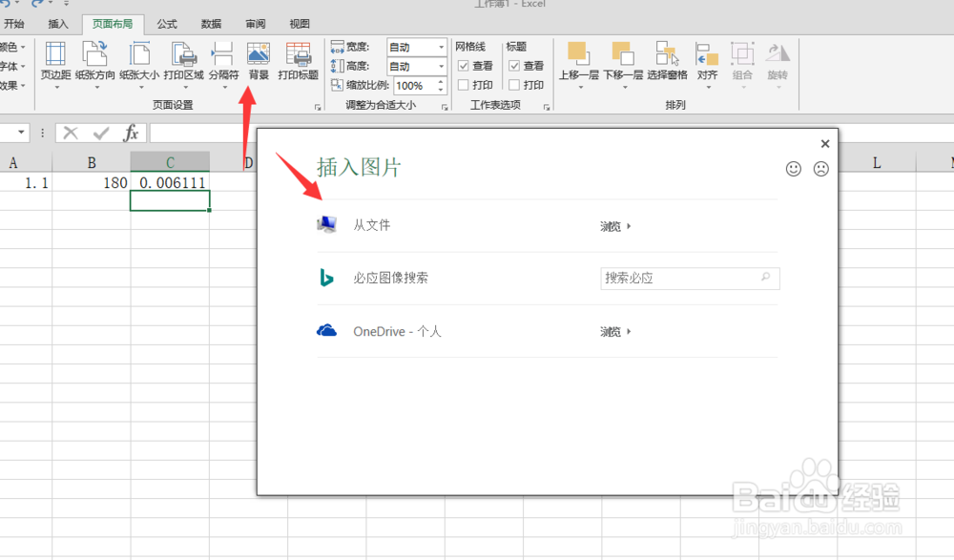Open the 高度 dropdown

[442, 65]
